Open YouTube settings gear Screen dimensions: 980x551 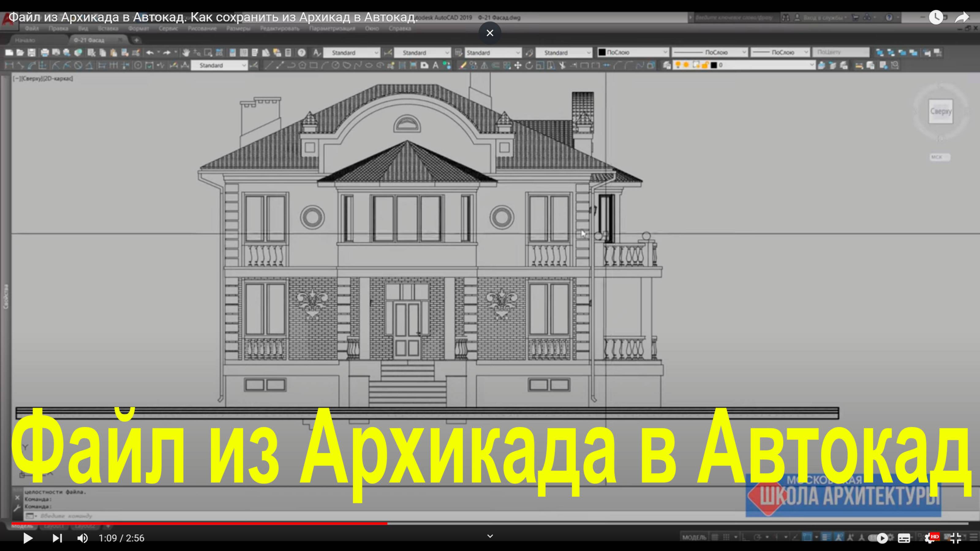coord(930,538)
